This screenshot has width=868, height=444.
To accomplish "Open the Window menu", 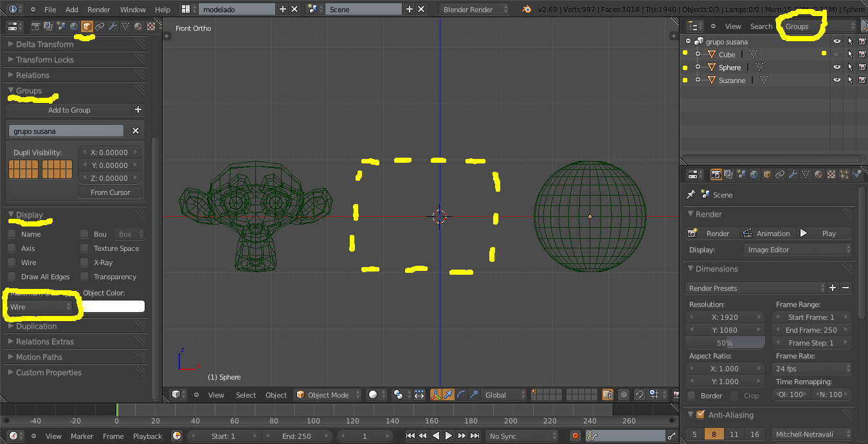I will coord(133,10).
